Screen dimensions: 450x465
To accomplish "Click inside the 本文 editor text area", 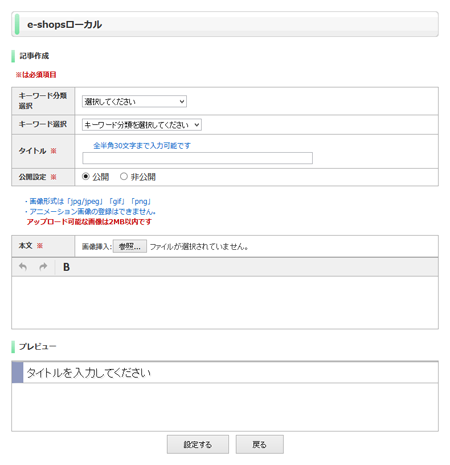I will [225, 302].
